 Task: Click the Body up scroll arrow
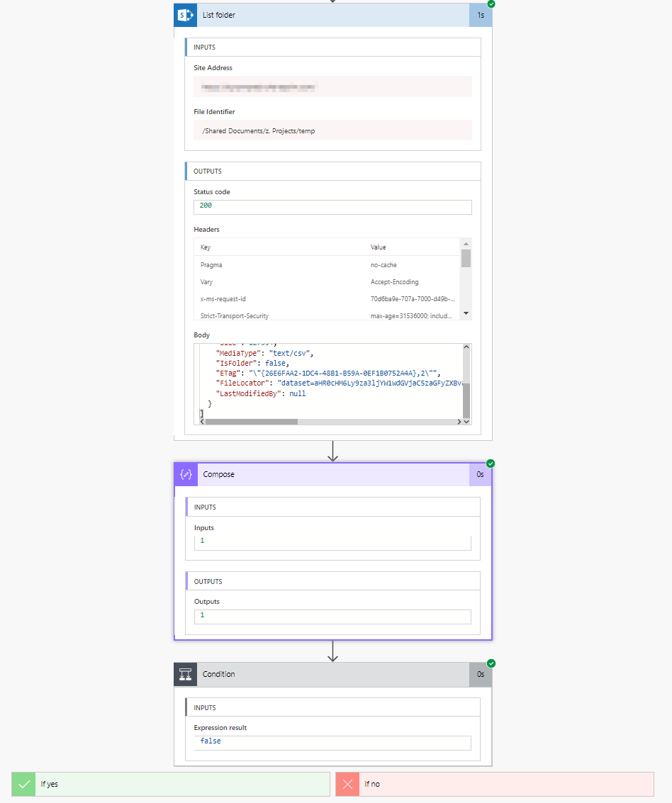tap(466, 347)
